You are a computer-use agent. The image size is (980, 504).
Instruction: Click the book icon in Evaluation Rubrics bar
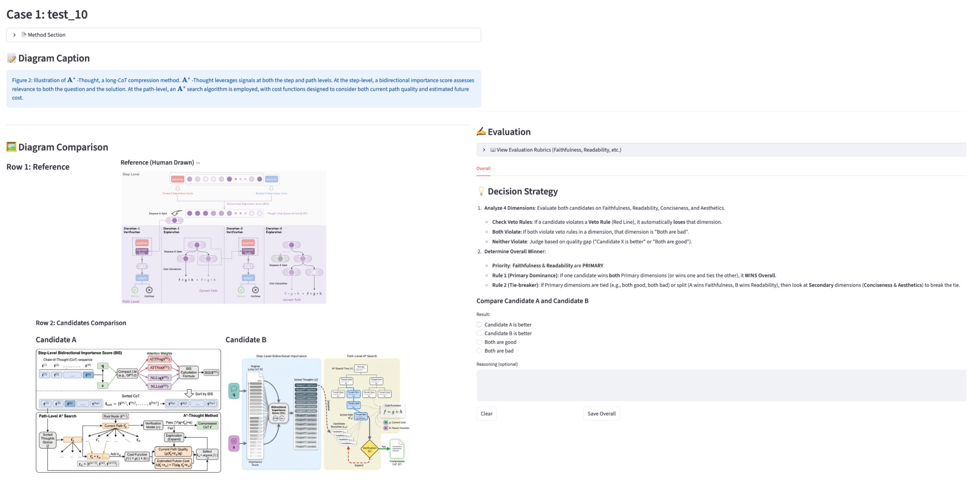(x=493, y=150)
